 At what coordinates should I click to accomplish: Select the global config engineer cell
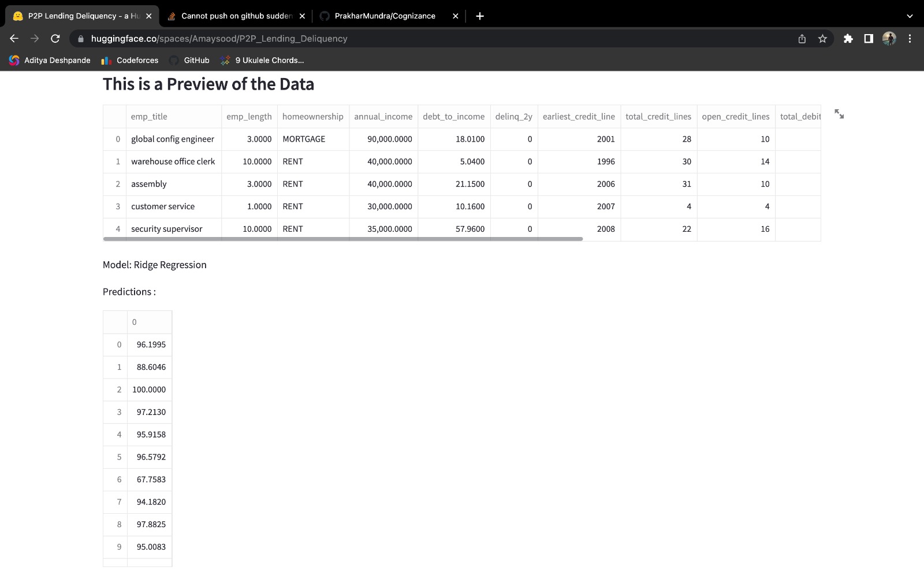pyautogui.click(x=174, y=139)
